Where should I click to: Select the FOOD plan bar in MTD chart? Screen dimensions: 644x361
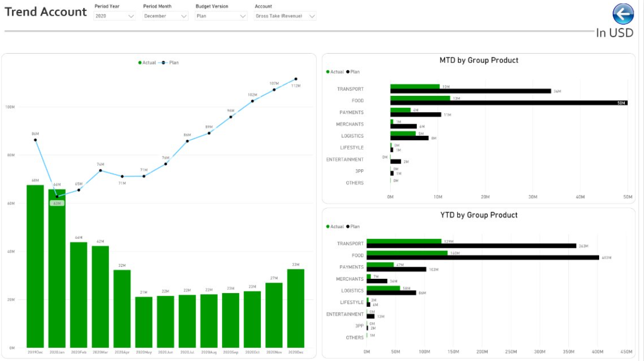click(509, 103)
